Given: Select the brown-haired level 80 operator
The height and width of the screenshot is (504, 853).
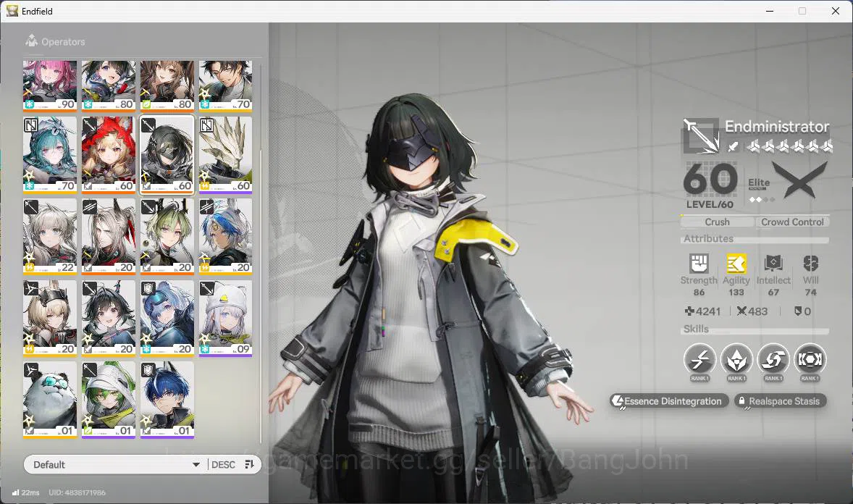Looking at the screenshot, I should [x=167, y=85].
